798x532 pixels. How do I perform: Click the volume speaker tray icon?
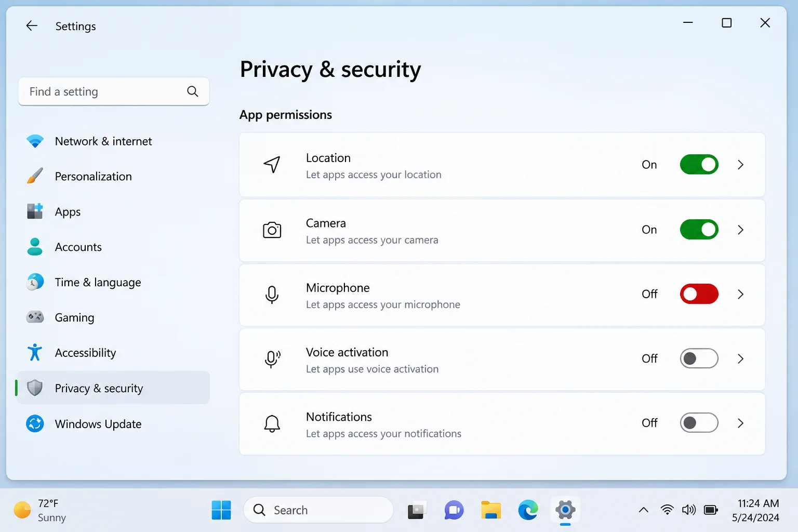[x=689, y=510]
